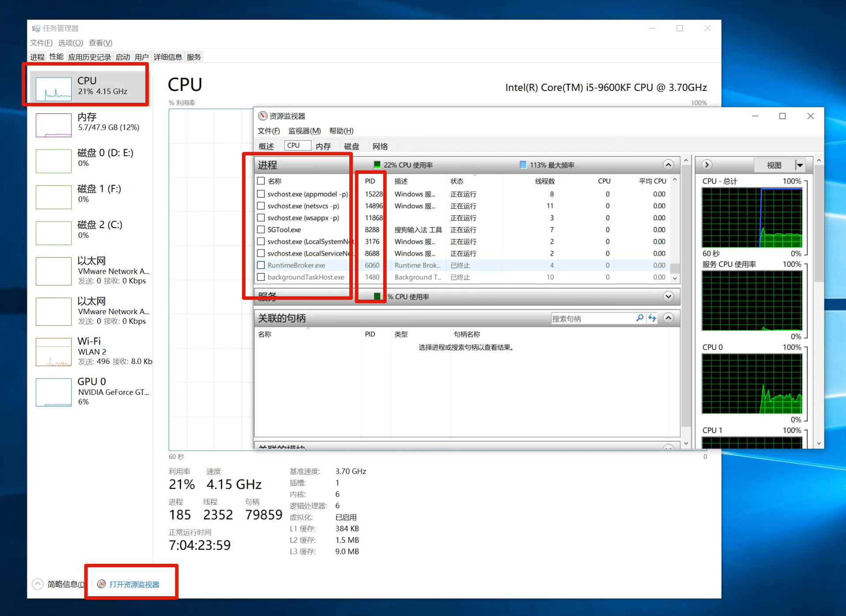Screen dimensions: 846x616
Task: Collapse the 进程 section with chevron
Action: (x=668, y=165)
